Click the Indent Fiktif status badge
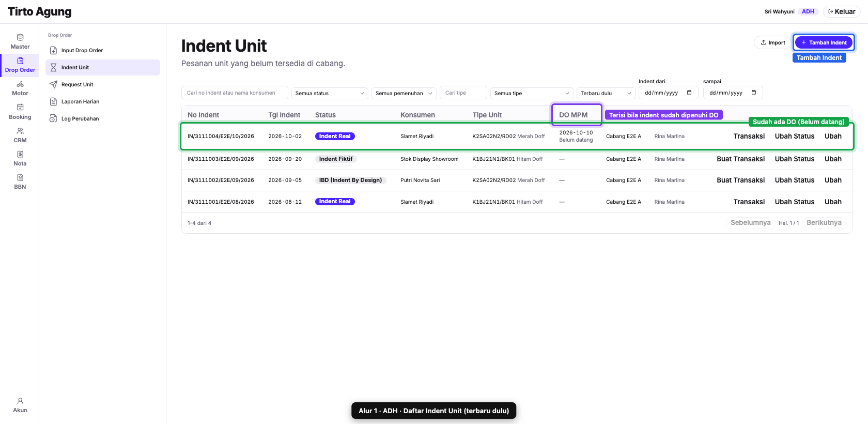The height and width of the screenshot is (424, 868). (336, 159)
